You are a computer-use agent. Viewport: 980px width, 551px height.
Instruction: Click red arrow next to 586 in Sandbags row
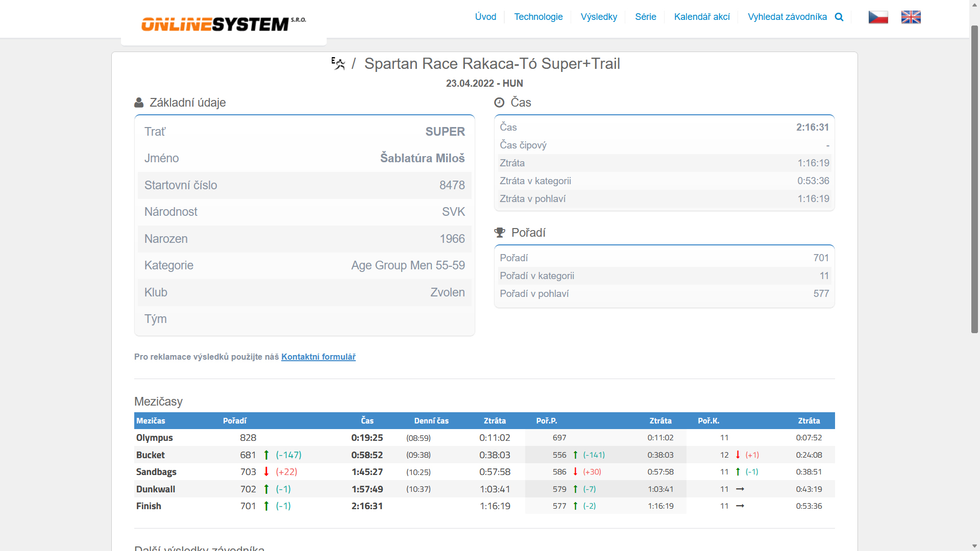(x=576, y=472)
